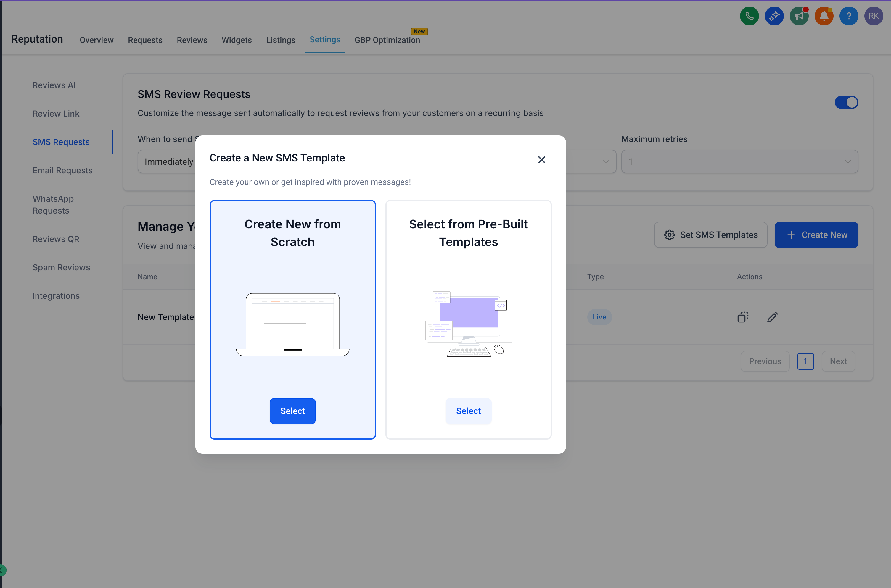Viewport: 891px width, 588px height.
Task: Open the AI sparkle assistant icon
Action: tap(774, 16)
